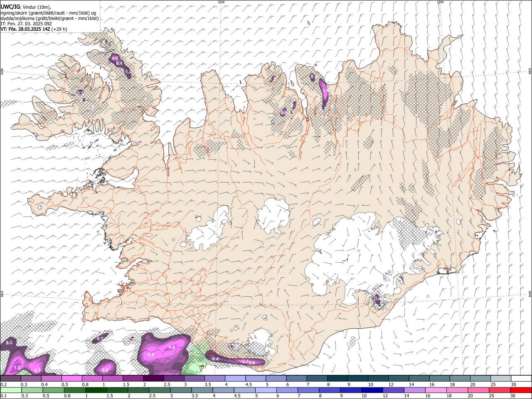Pick the palest green 0.1 swatch in bottom legend
This screenshot has width=532, height=399.
(11, 390)
